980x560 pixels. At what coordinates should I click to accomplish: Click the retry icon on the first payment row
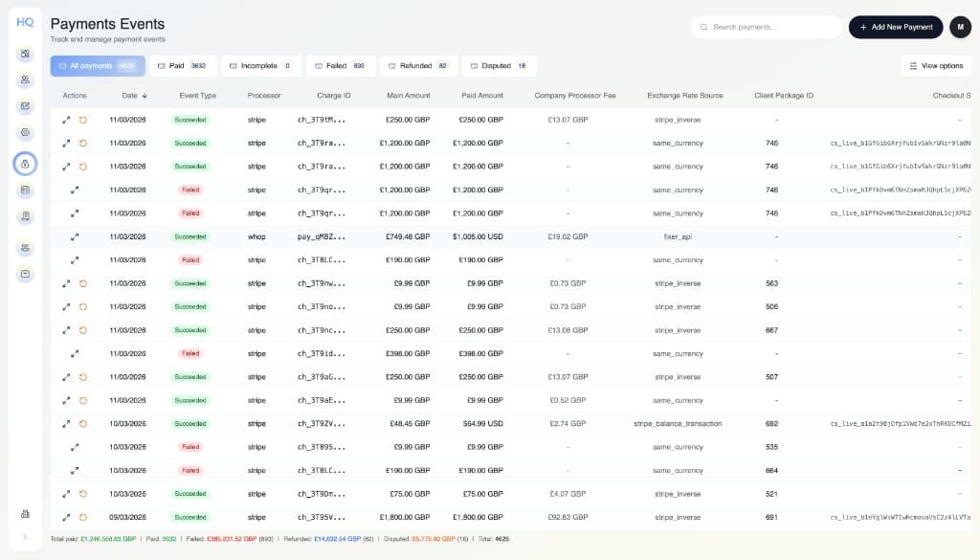[82, 121]
